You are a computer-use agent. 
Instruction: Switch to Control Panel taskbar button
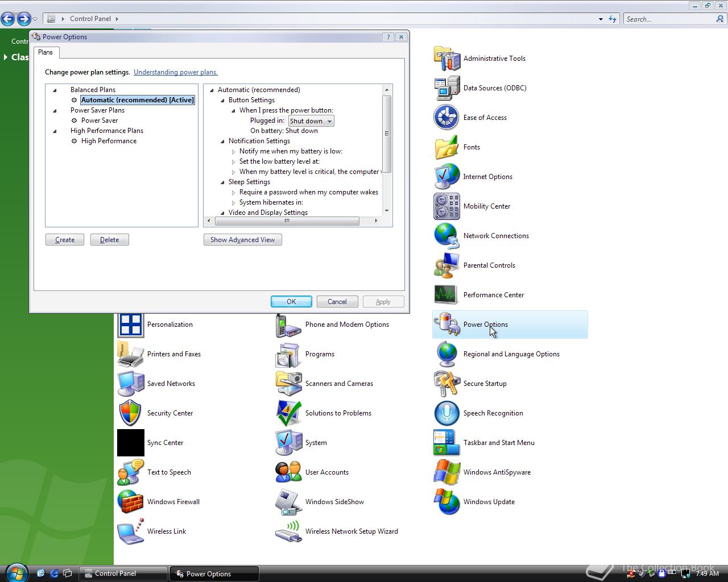point(123,573)
